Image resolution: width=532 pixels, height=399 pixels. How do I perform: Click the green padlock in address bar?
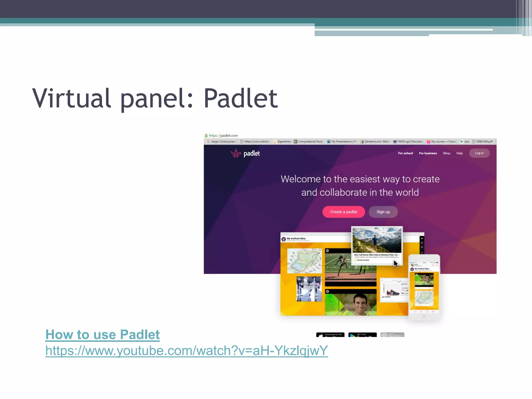206,136
